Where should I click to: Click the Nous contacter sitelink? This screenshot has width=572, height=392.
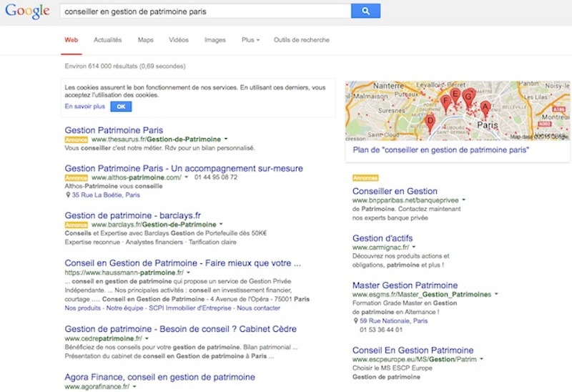click(259, 308)
